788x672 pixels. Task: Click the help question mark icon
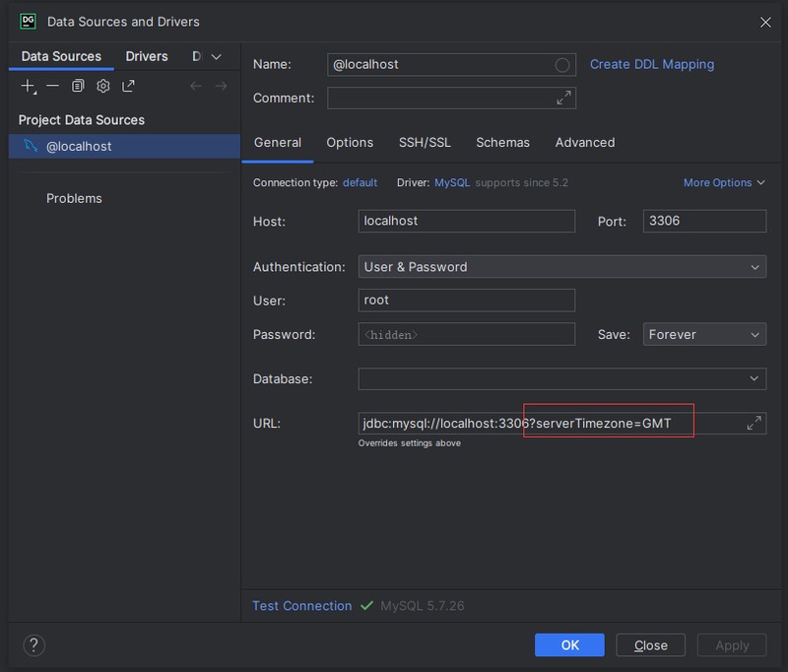click(34, 645)
